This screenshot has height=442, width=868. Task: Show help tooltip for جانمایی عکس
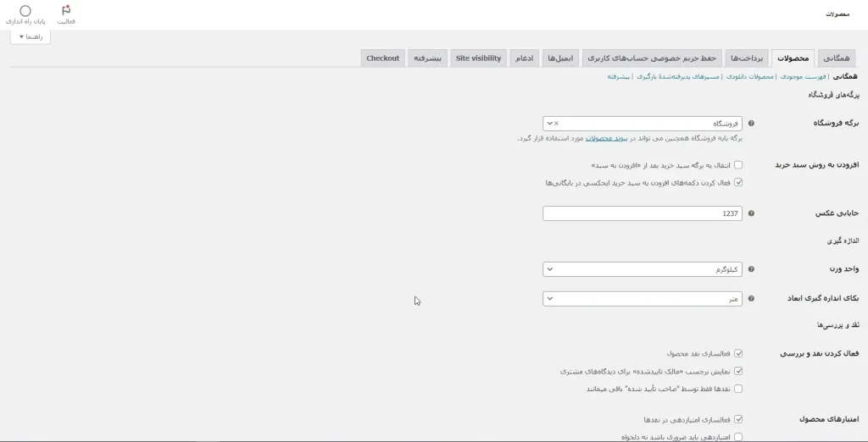751,213
